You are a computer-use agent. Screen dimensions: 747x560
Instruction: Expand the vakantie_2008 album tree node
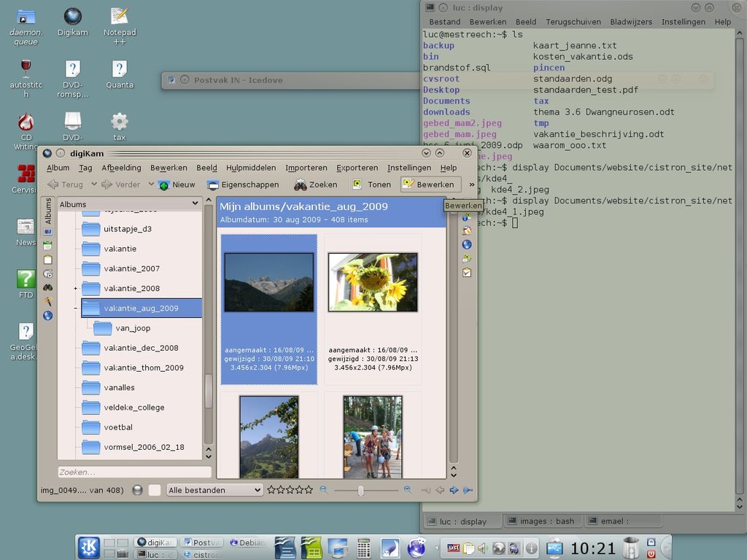pyautogui.click(x=75, y=289)
